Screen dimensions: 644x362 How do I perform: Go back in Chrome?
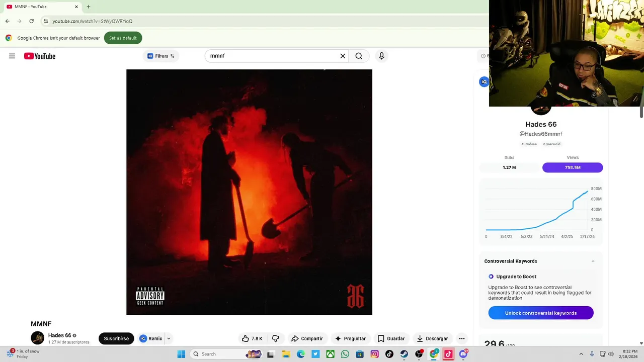coord(7,21)
